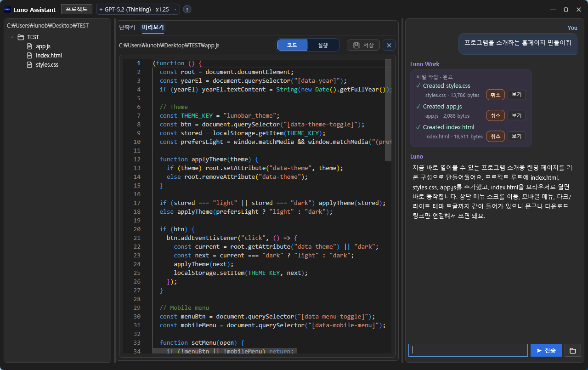Screen dimensions: 588x370
Task: Close the app.js preview with the X icon
Action: tap(389, 45)
